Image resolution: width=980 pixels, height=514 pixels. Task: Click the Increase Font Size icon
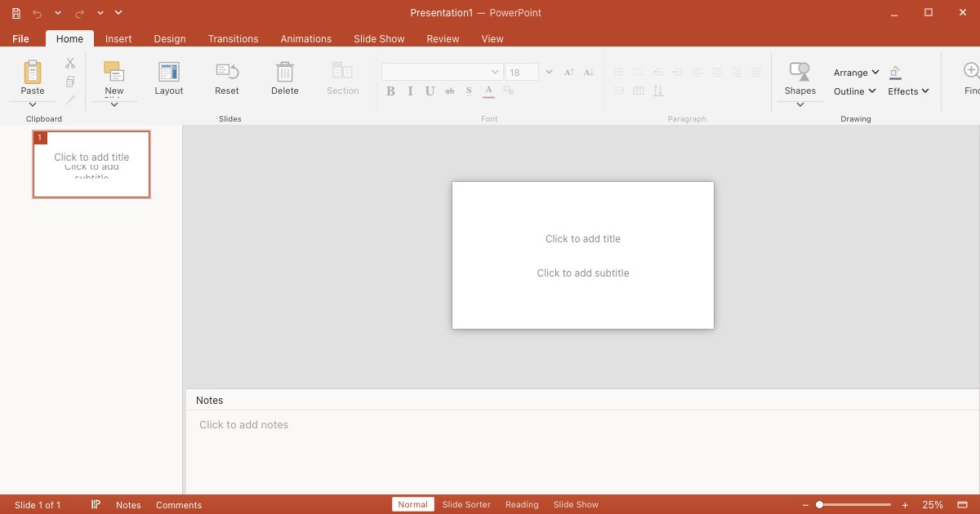pos(569,72)
